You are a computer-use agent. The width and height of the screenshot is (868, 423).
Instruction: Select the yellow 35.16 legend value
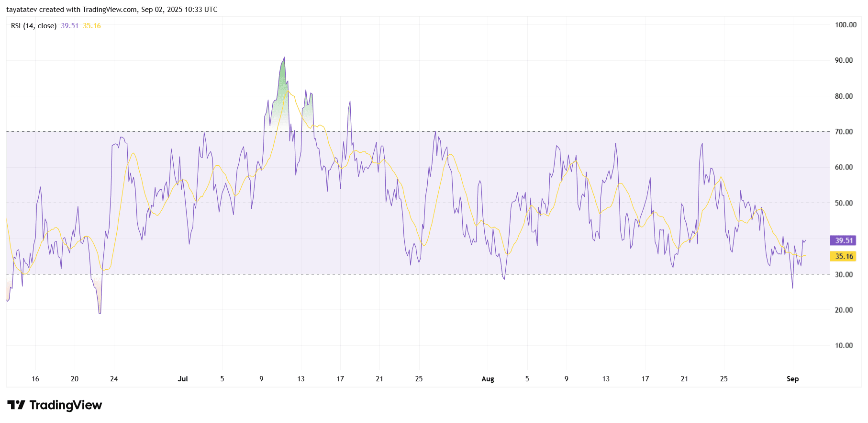pyautogui.click(x=92, y=26)
